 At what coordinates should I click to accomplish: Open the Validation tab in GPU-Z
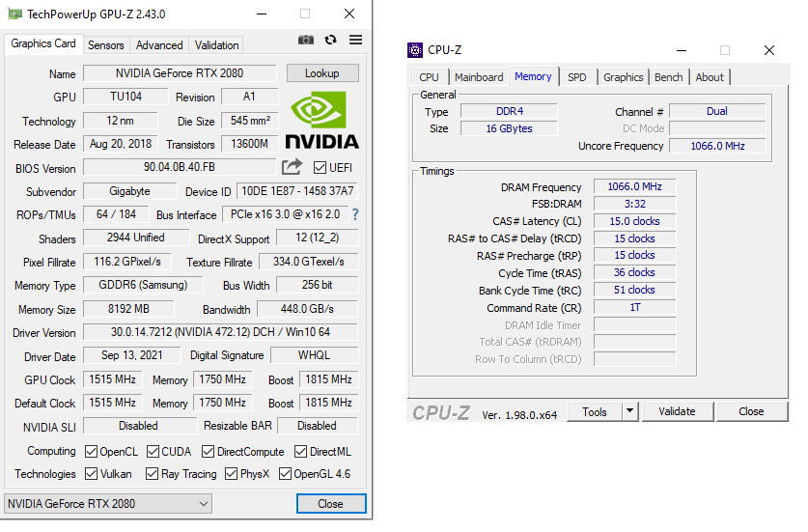216,45
